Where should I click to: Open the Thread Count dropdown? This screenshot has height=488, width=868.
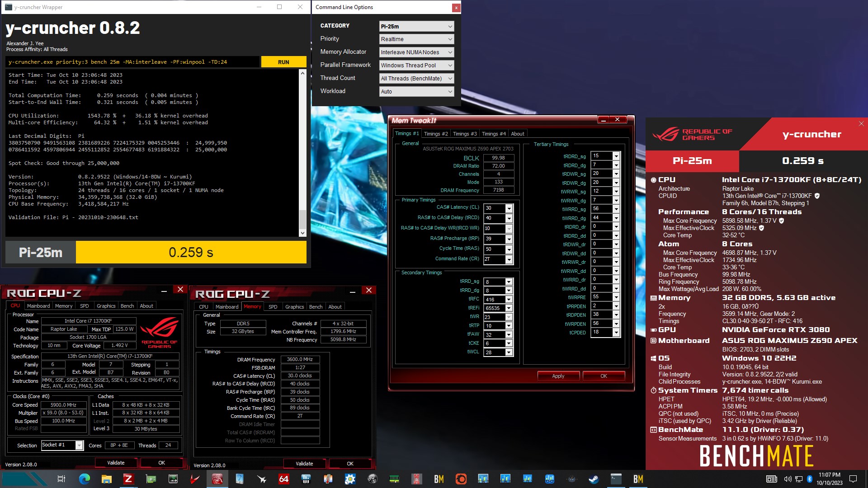pos(416,79)
